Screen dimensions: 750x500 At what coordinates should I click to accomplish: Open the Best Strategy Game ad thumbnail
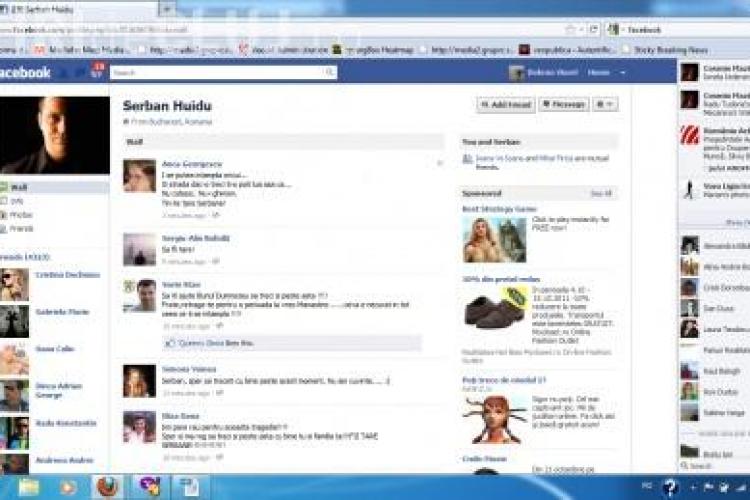click(x=494, y=240)
